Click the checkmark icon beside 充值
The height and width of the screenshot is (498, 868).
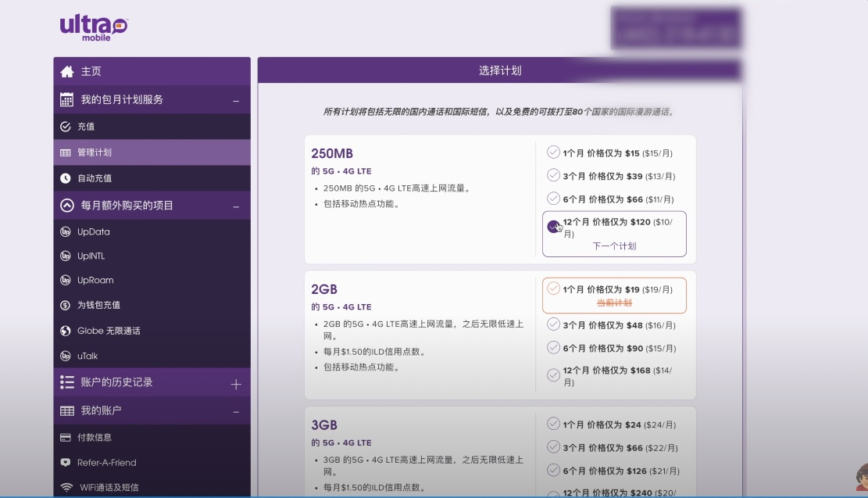66,127
